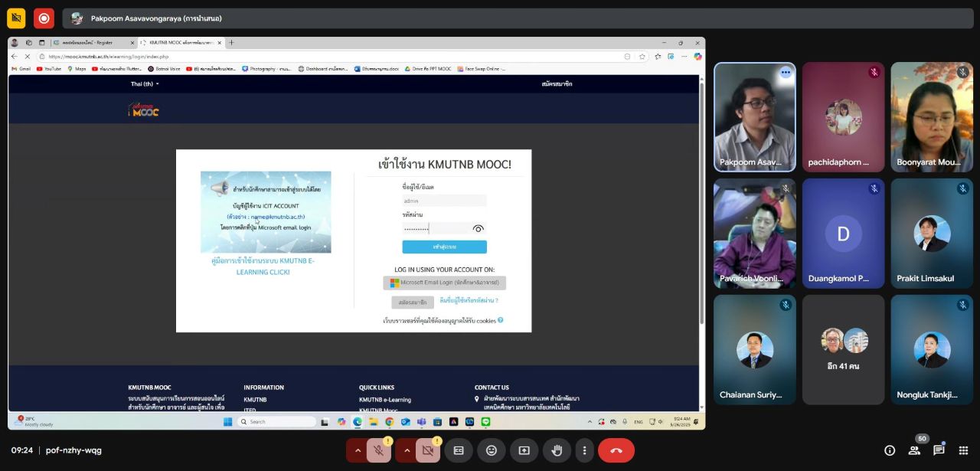Click the red recording indicator icon
Viewport: 980px width, 471px height.
click(x=44, y=18)
